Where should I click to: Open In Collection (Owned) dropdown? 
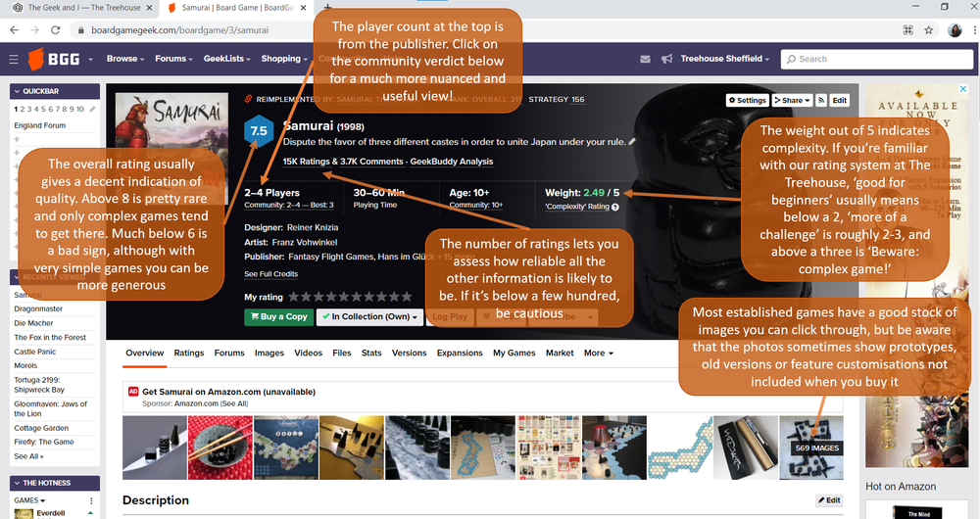370,316
